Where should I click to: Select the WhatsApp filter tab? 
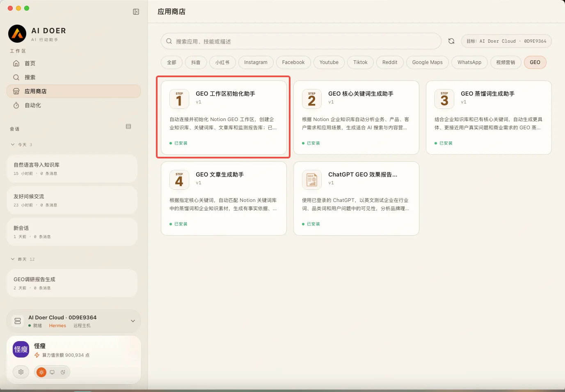469,62
